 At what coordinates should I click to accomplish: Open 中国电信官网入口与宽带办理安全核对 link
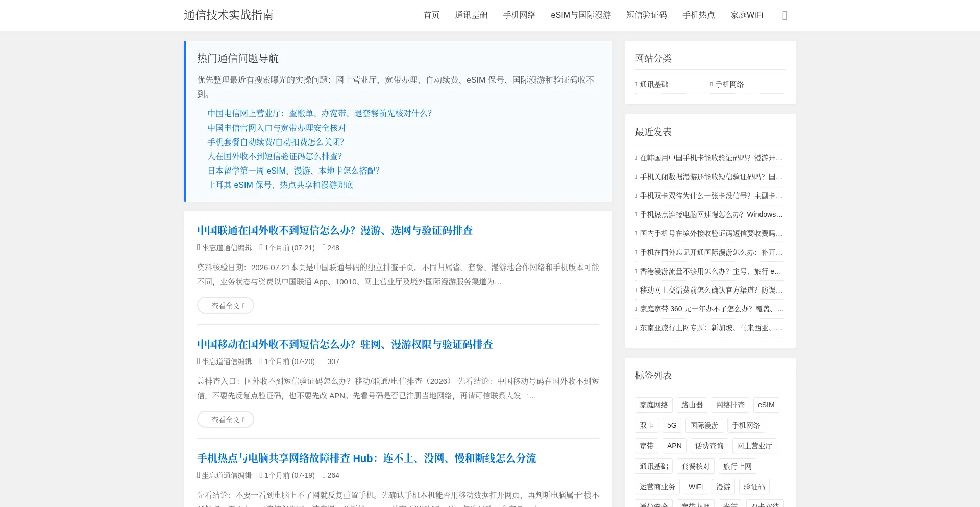(277, 128)
